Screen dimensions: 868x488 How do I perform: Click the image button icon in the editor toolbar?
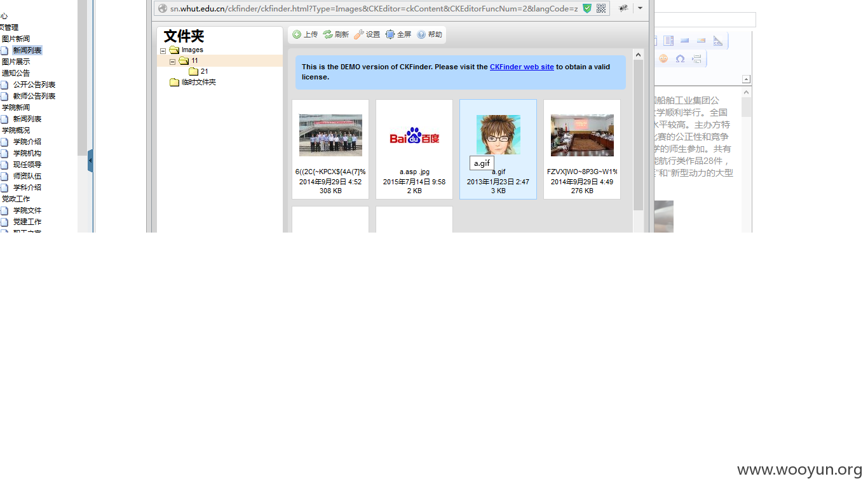click(702, 41)
